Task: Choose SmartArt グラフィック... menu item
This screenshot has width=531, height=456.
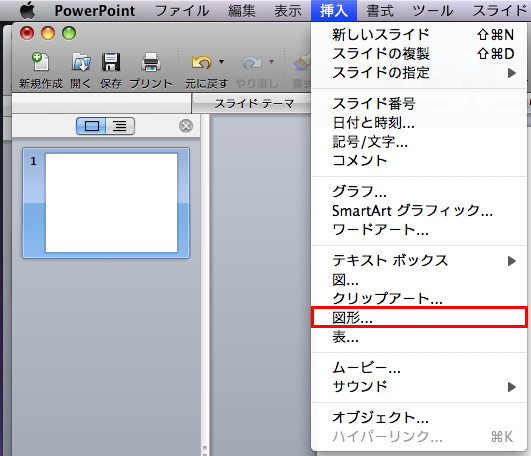Action: [x=419, y=211]
